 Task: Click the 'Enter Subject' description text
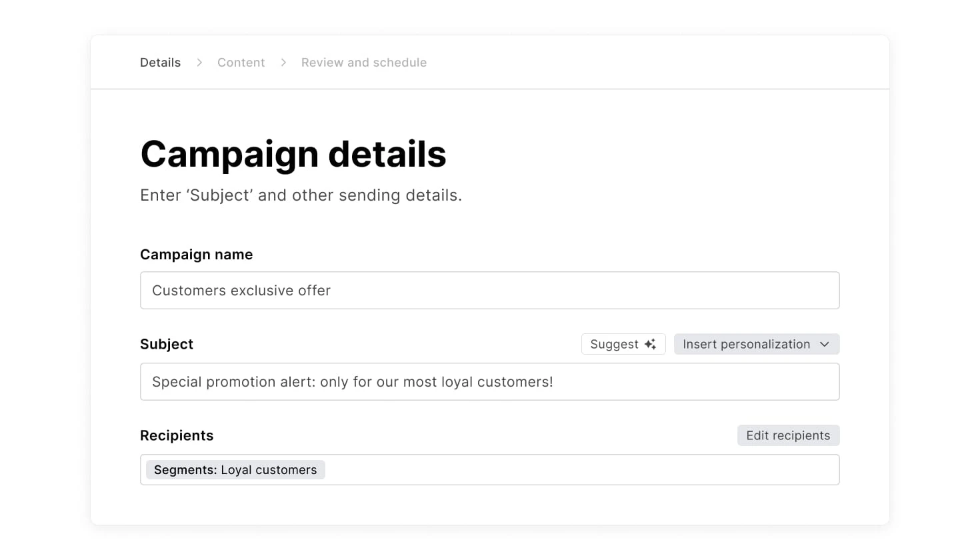[301, 195]
